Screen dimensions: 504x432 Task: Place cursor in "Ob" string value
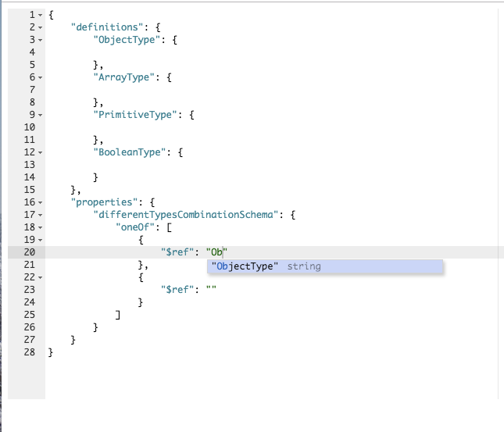coord(216,252)
